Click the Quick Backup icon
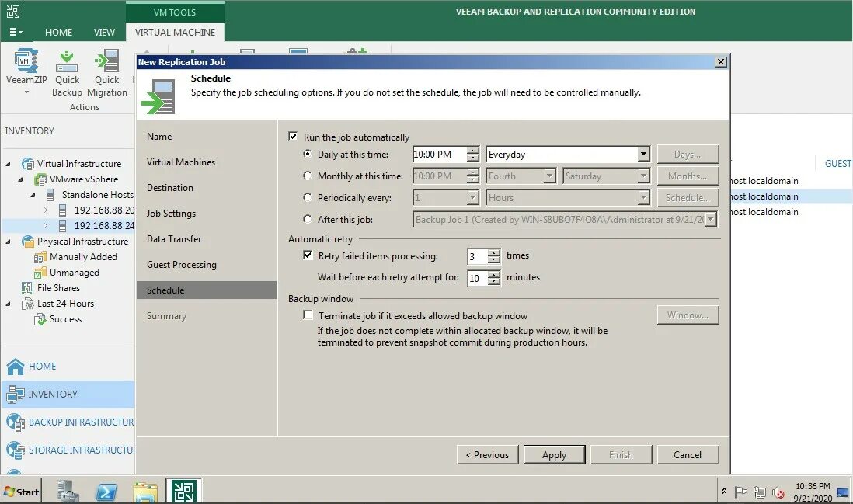The width and height of the screenshot is (853, 504). pos(67,61)
